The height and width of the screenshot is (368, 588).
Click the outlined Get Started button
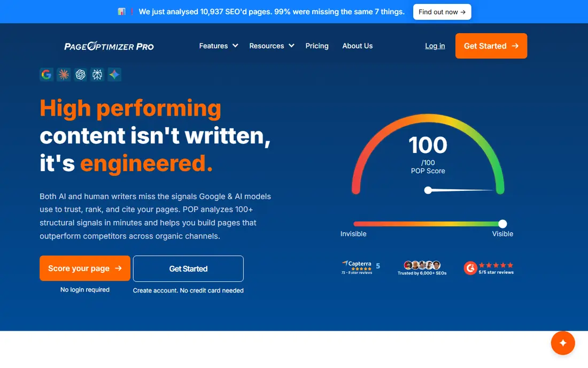[188, 269]
